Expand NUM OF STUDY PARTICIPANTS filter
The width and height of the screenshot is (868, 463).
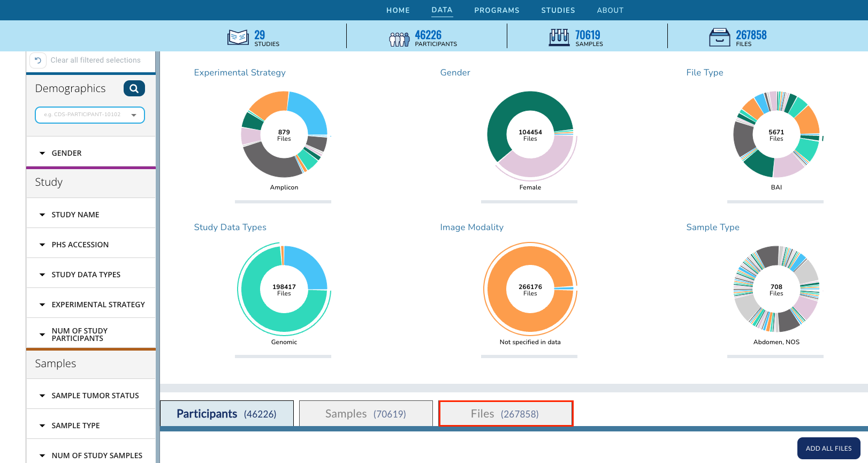[x=91, y=335]
